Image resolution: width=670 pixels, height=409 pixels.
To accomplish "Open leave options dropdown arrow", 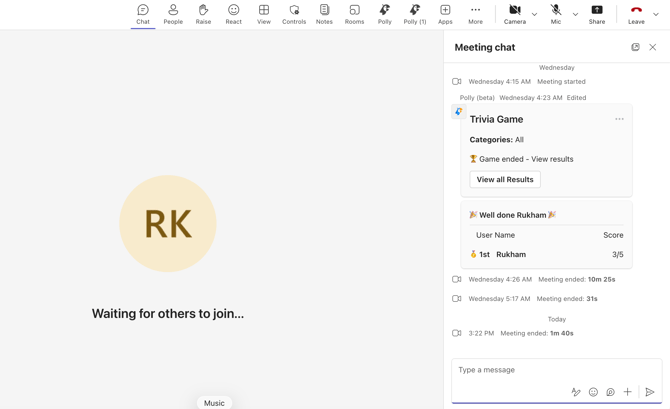I will pyautogui.click(x=656, y=14).
